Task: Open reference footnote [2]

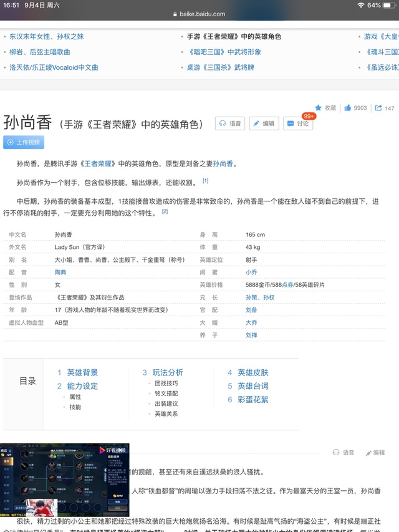Action: (165, 211)
